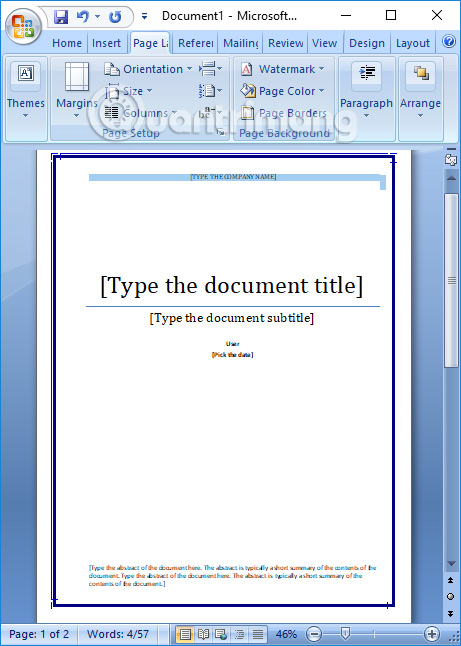Switch to Print Layout view
Screen dimensions: 461x646
pos(185,634)
